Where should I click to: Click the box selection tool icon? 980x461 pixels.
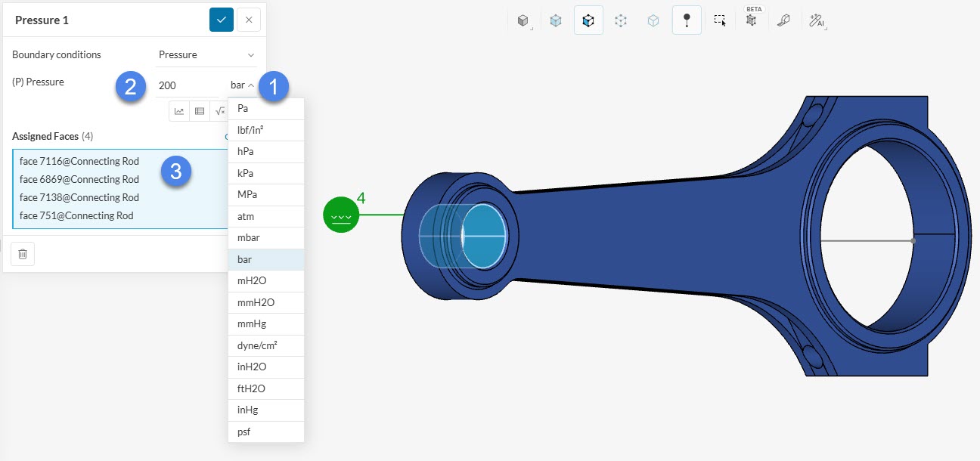click(720, 21)
